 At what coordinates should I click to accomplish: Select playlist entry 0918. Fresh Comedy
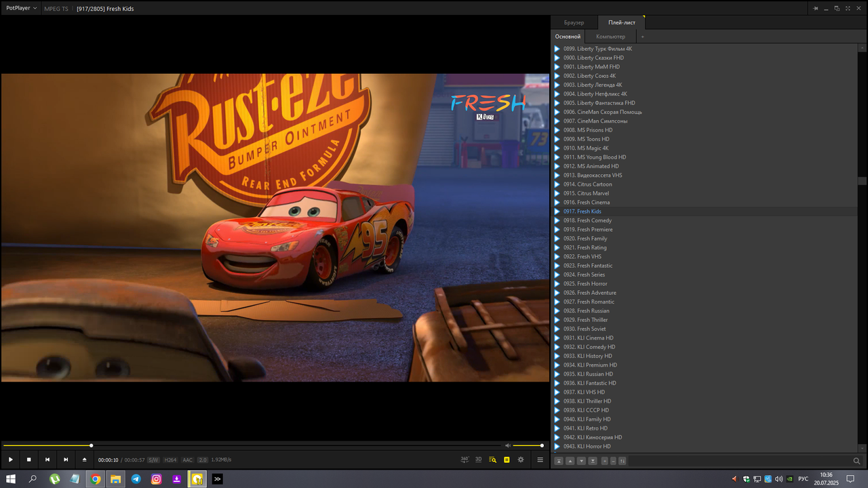coord(705,220)
